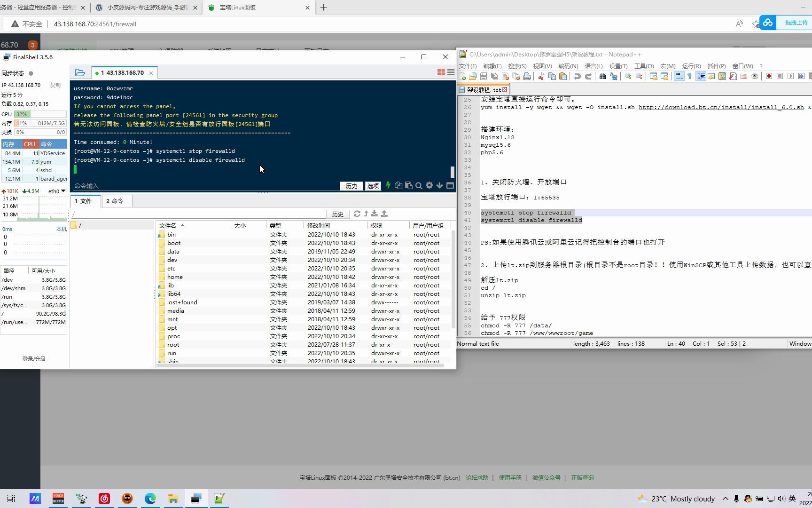Viewport: 812px width, 508px height.
Task: Toggle show all characters pilcrow icon
Action: pos(689,76)
